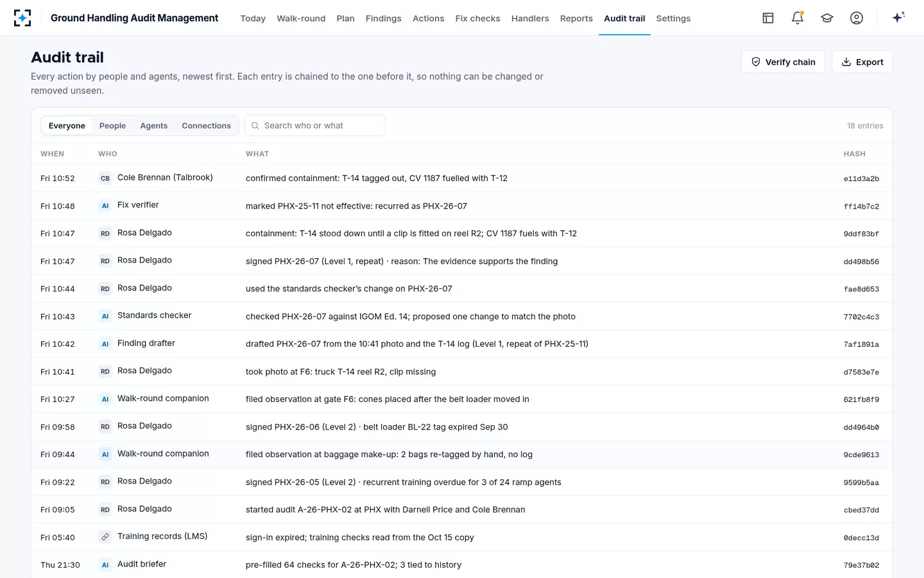Open the layout panel icon

click(768, 18)
